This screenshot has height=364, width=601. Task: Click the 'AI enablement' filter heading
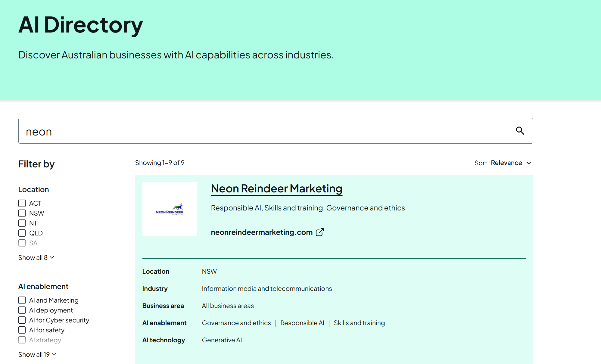[x=43, y=287]
